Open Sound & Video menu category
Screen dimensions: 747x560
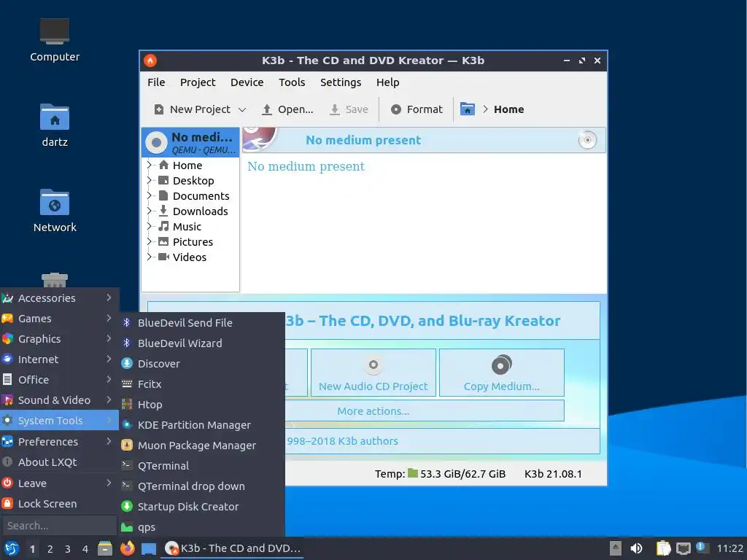point(59,400)
